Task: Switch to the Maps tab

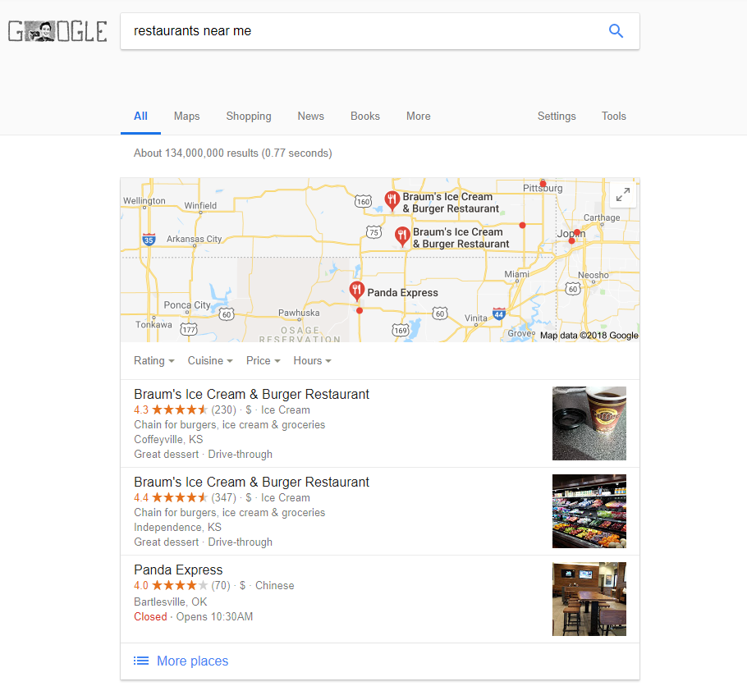Action: (x=187, y=117)
